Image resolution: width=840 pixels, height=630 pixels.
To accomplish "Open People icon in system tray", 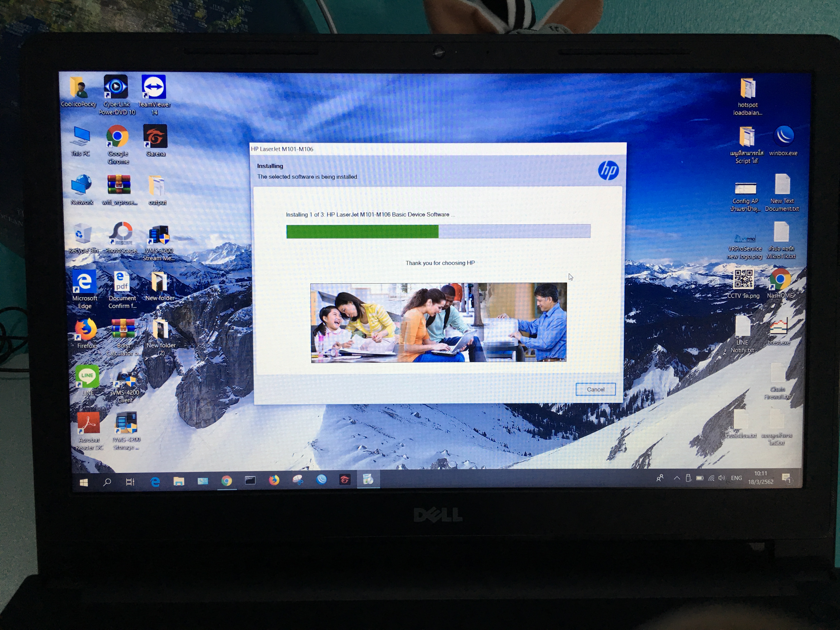I will click(x=660, y=478).
